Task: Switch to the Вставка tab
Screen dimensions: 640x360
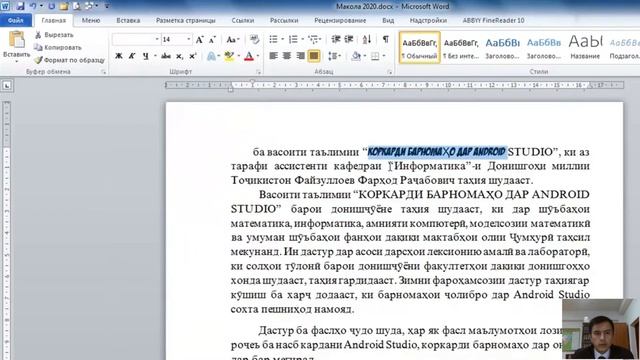Action: pyautogui.click(x=128, y=20)
